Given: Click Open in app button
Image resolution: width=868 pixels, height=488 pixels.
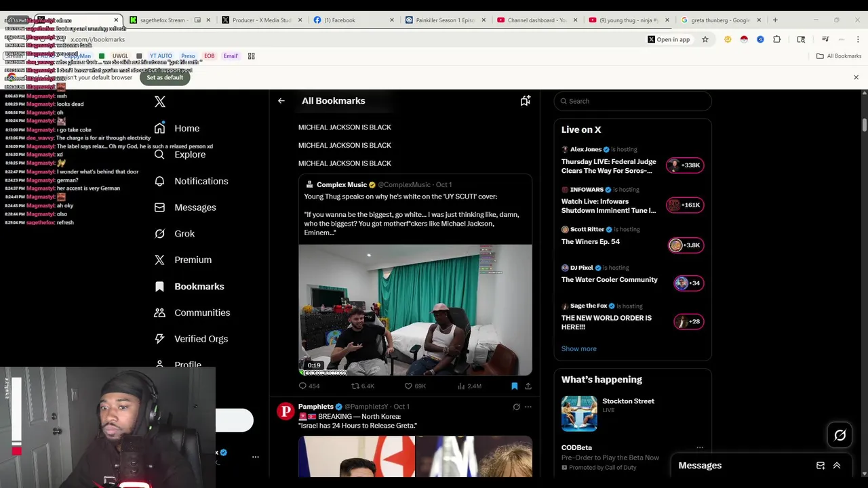Looking at the screenshot, I should 669,39.
